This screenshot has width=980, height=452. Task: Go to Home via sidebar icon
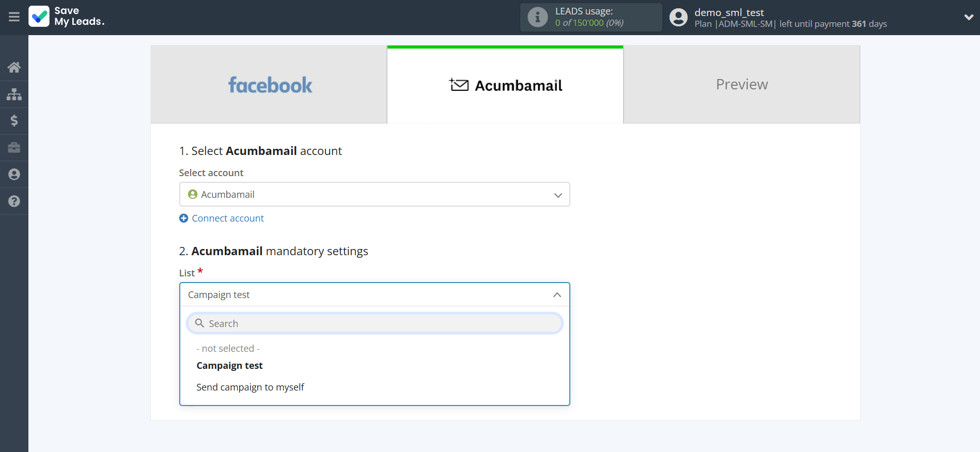click(14, 67)
